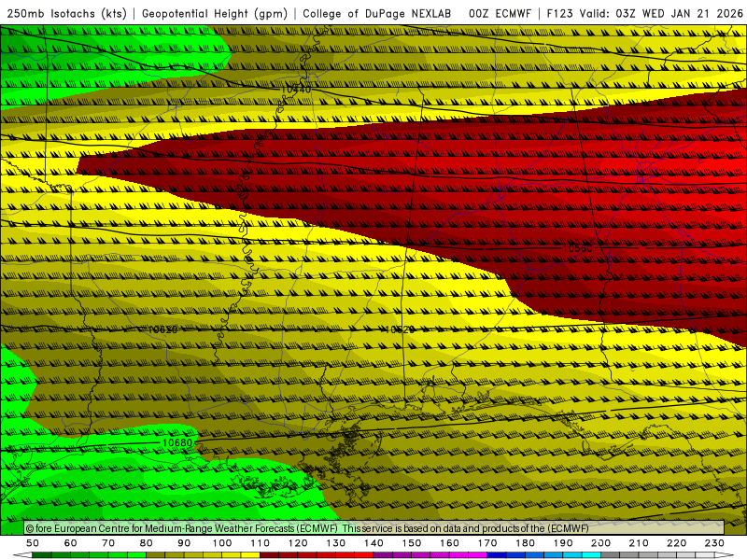747x560 pixels.
Task: Select the bright red swatch ending at 140
Action: [364, 555]
